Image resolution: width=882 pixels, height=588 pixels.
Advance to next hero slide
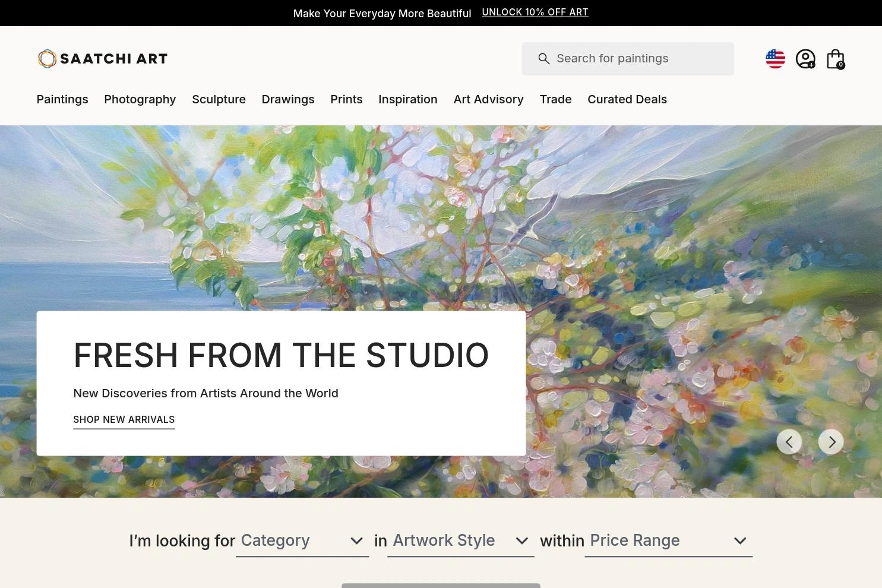click(x=831, y=442)
